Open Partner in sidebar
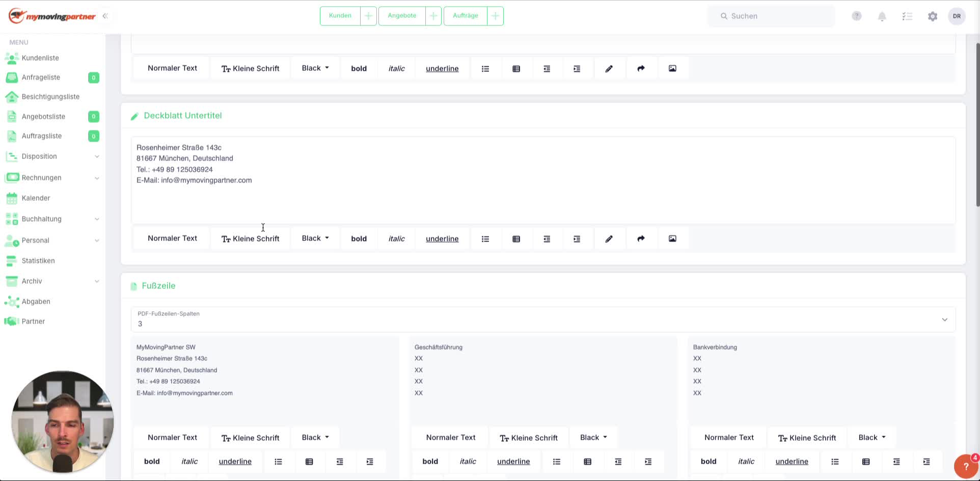The height and width of the screenshot is (481, 980). pyautogui.click(x=33, y=322)
